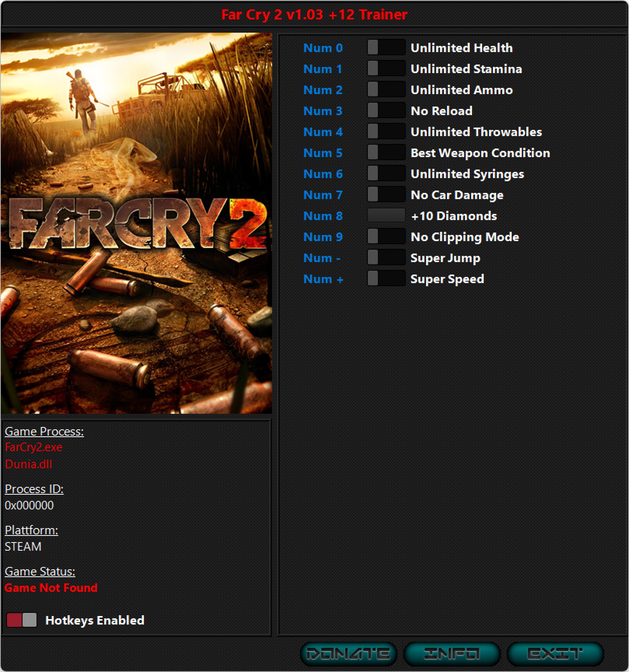Image resolution: width=629 pixels, height=672 pixels.
Task: Toggle the Hotkeys Enabled switch
Action: click(x=22, y=620)
